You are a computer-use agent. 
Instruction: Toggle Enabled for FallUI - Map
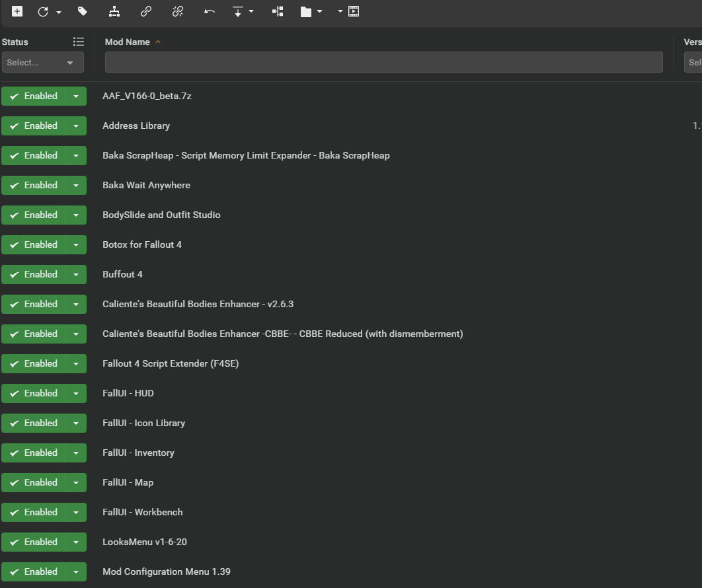[x=34, y=482]
